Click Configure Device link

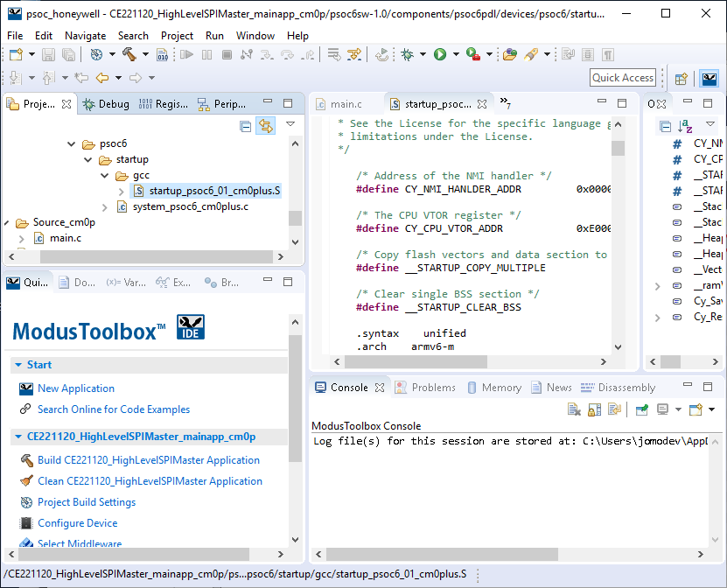coord(77,523)
